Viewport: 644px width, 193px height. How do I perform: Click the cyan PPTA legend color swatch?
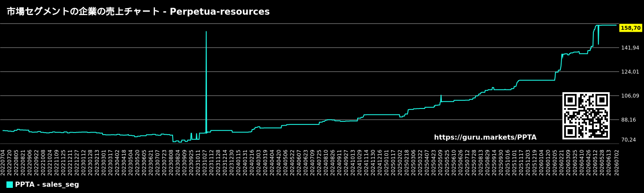(x=9, y=184)
